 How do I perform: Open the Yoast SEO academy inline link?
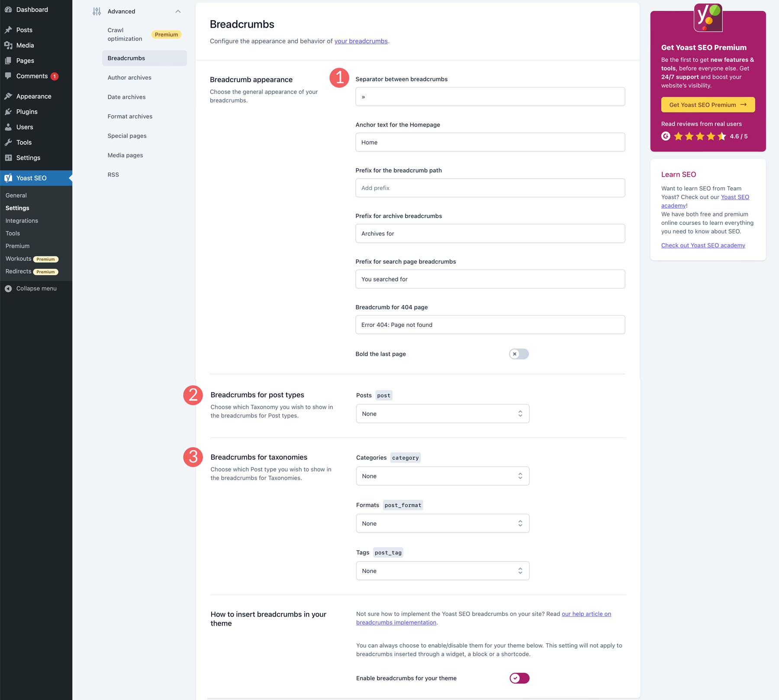point(735,197)
